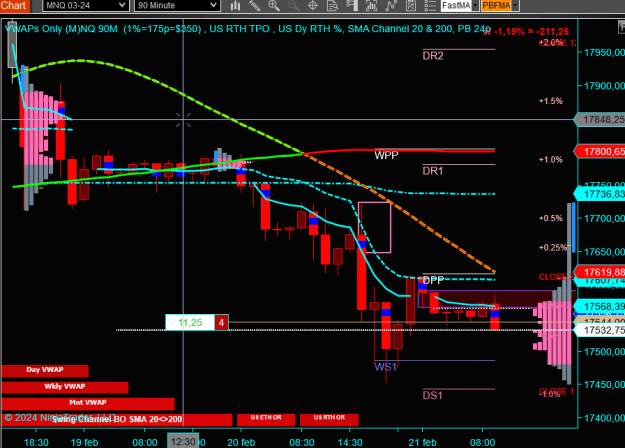Open the bar type chart style icon
The image size is (625, 448).
[x=235, y=5]
